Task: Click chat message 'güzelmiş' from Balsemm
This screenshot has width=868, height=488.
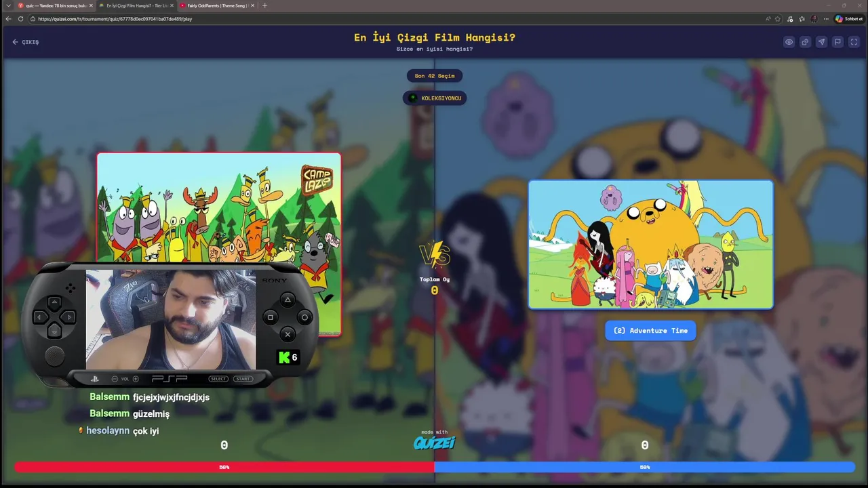Action: [x=151, y=413]
